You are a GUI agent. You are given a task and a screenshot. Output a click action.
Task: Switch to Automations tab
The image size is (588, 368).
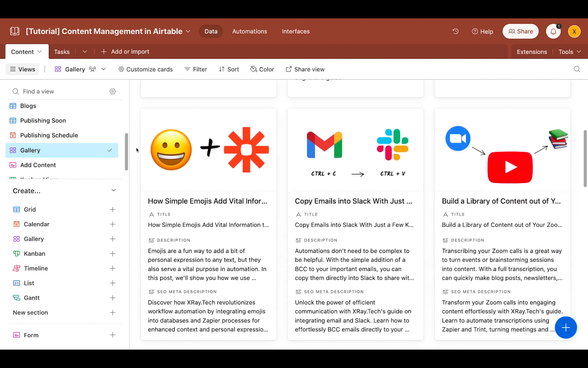[x=250, y=31]
